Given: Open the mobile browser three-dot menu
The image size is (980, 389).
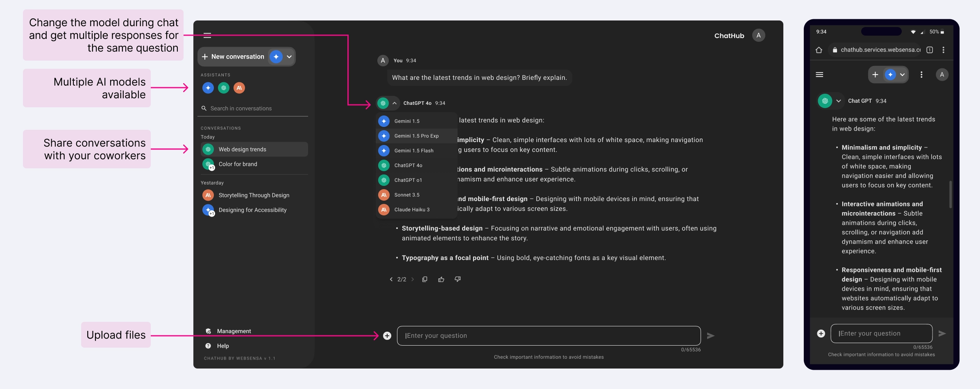Looking at the screenshot, I should 944,50.
